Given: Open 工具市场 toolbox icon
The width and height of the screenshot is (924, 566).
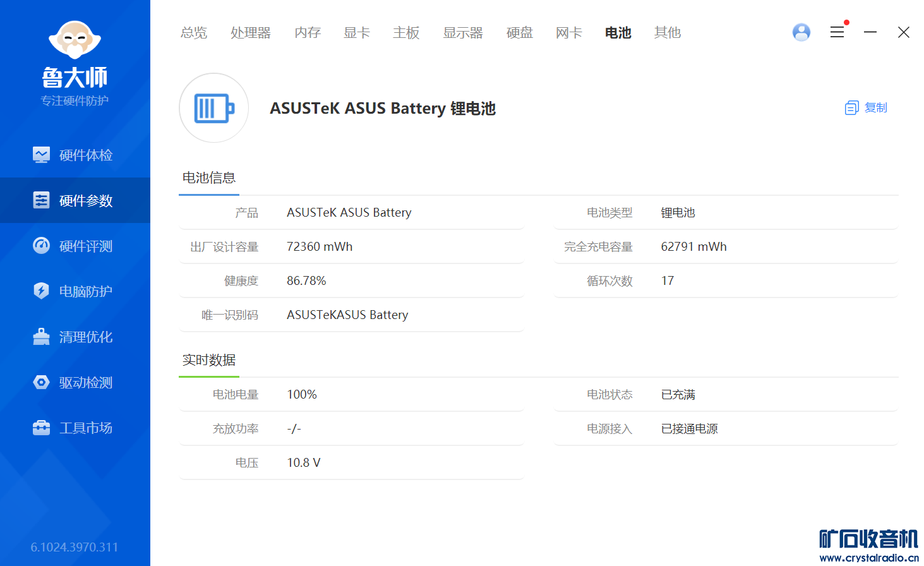Looking at the screenshot, I should pos(41,428).
